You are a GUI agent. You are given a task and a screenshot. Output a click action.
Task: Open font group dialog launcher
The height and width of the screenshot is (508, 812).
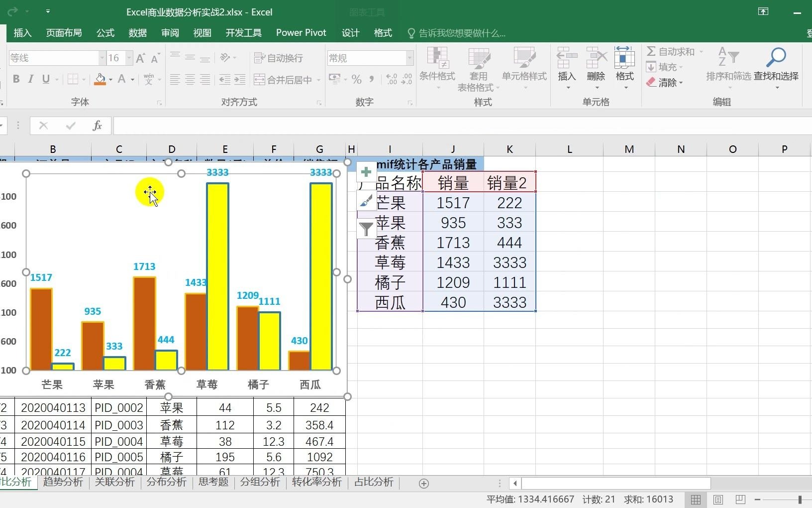[160, 103]
